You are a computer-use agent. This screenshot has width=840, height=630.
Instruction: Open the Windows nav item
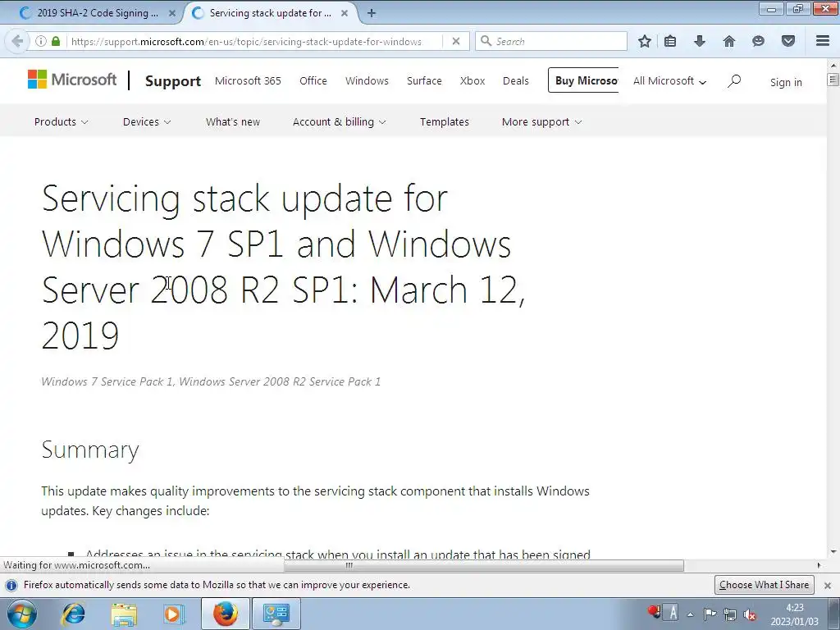click(x=367, y=81)
